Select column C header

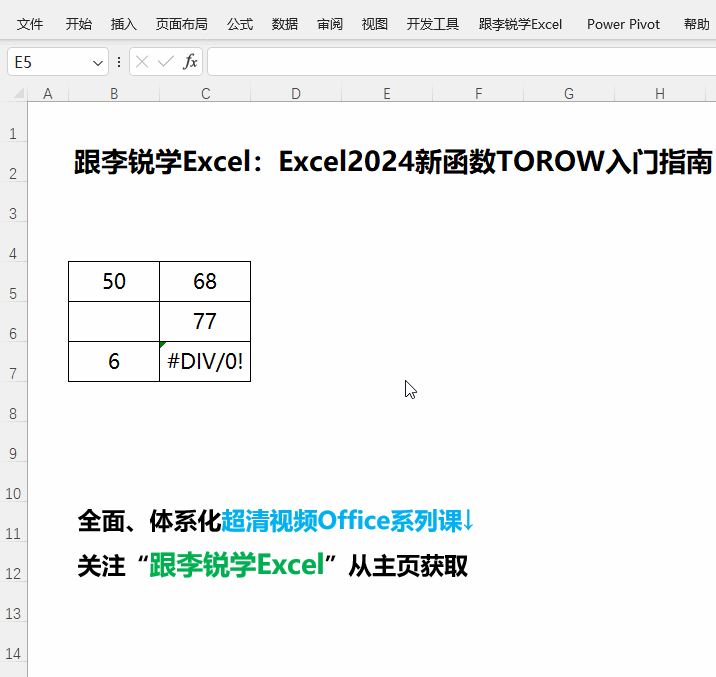(205, 94)
